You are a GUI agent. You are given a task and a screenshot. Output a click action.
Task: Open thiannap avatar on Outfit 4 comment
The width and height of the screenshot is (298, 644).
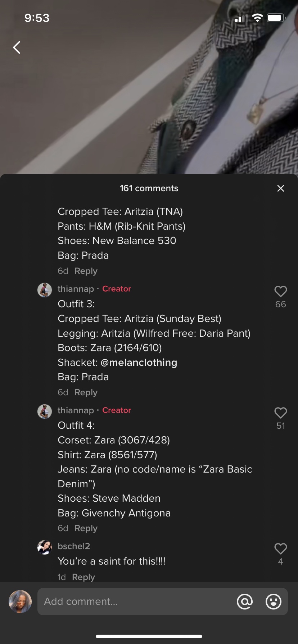click(x=45, y=411)
